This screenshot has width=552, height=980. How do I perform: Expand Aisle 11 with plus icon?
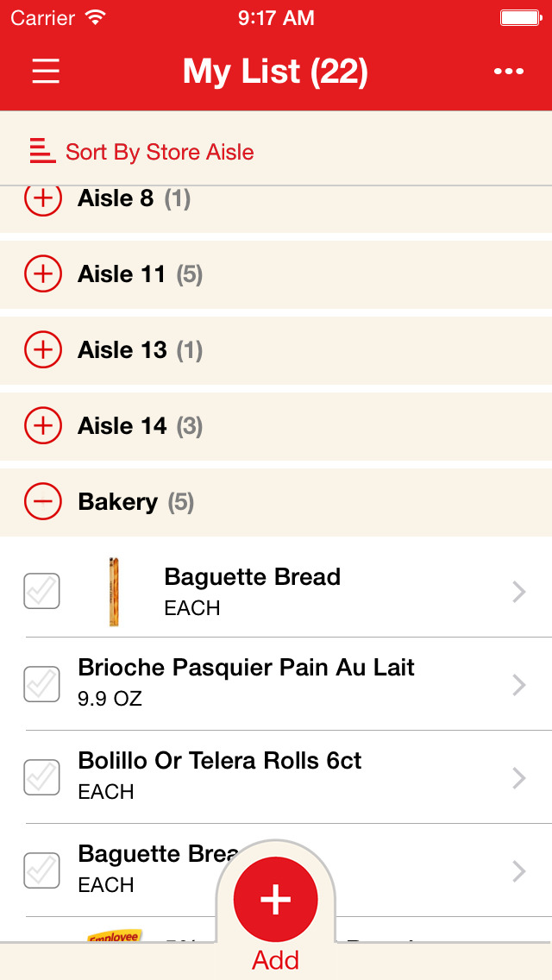pyautogui.click(x=42, y=274)
